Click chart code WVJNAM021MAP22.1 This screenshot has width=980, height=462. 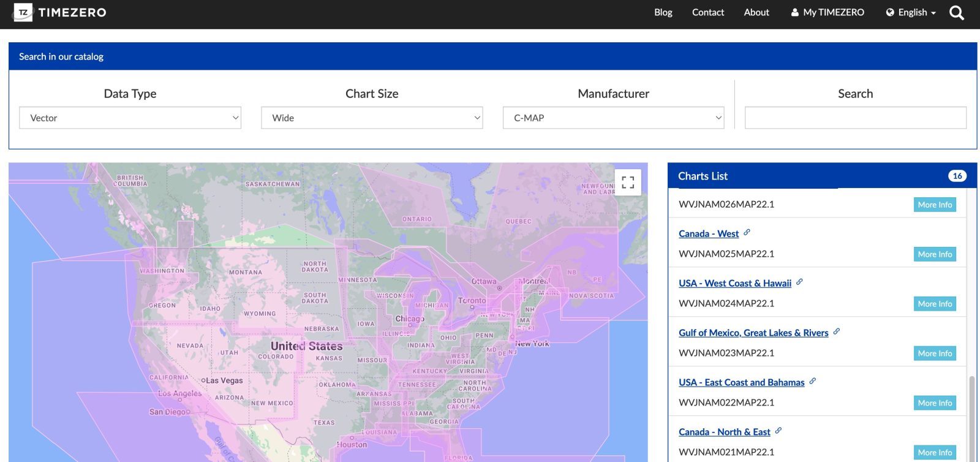point(726,452)
